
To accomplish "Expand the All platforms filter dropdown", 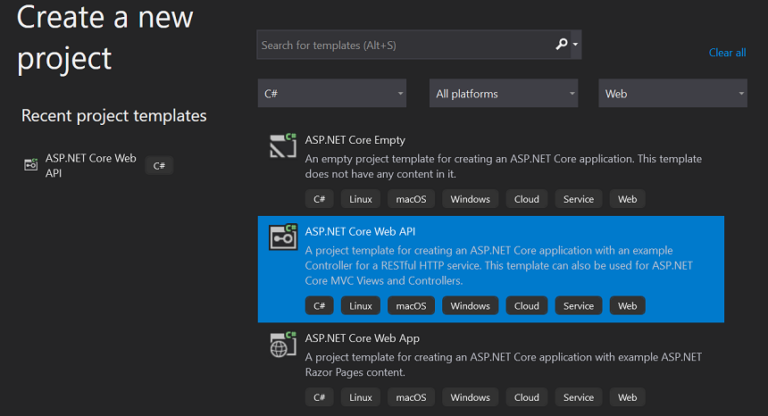I will point(504,94).
